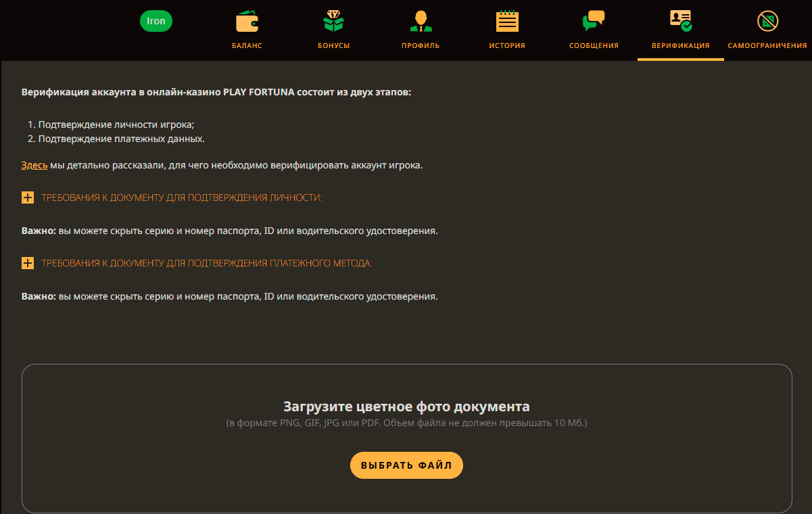Image resolution: width=812 pixels, height=514 pixels.
Task: Click the Профиль figure icon
Action: 420,20
